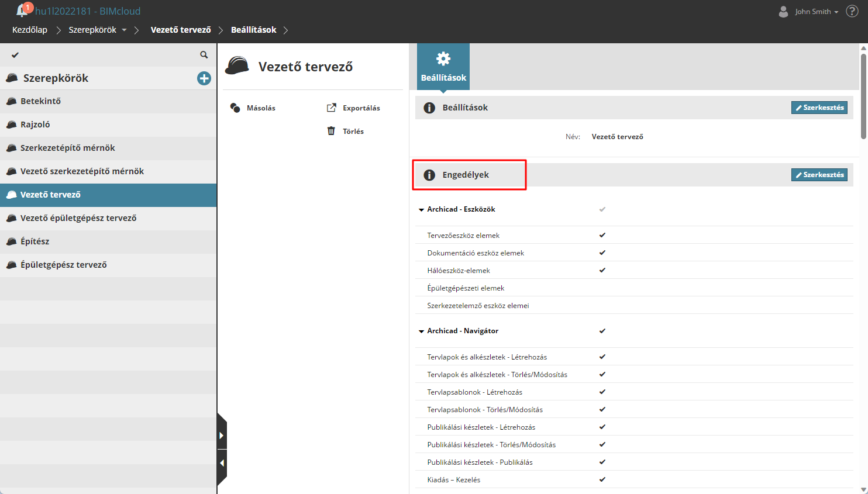Go to Kezdőlap in the breadcrumb
868x494 pixels.
tap(30, 30)
